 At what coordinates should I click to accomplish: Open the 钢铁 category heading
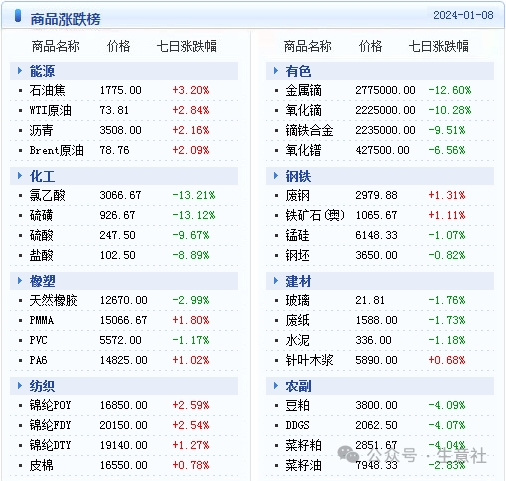point(298,176)
